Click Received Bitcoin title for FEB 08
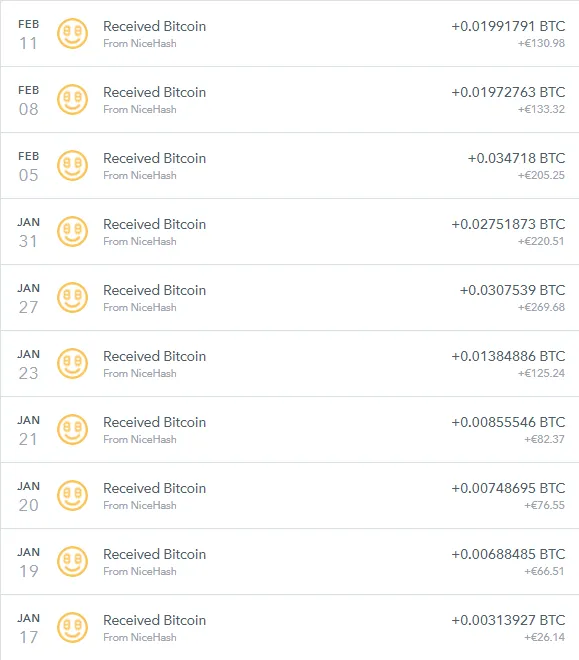The width and height of the screenshot is (579, 660). [x=154, y=92]
